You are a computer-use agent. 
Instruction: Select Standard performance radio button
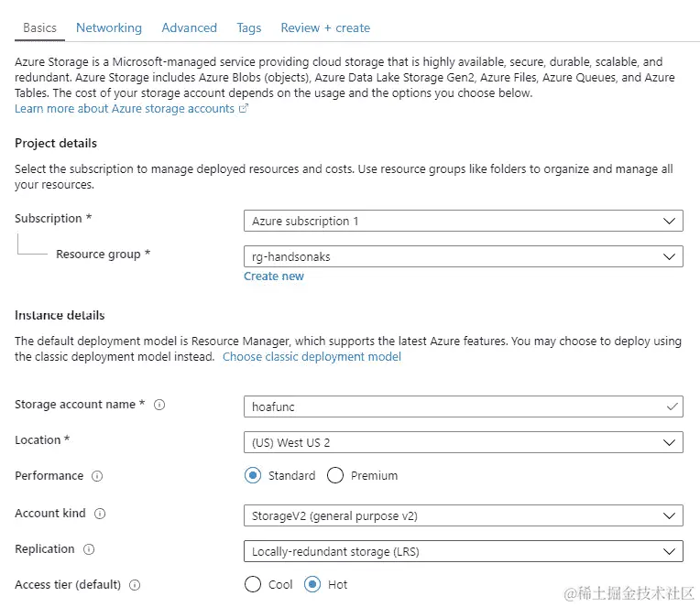253,476
